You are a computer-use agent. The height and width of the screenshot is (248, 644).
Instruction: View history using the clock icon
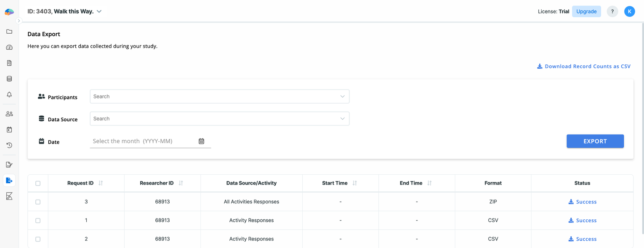click(x=9, y=145)
